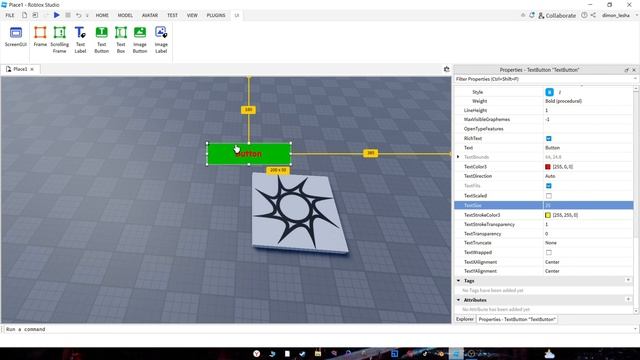Switch to the Explorer panel tab
Image resolution: width=640 pixels, height=360 pixels.
(464, 319)
